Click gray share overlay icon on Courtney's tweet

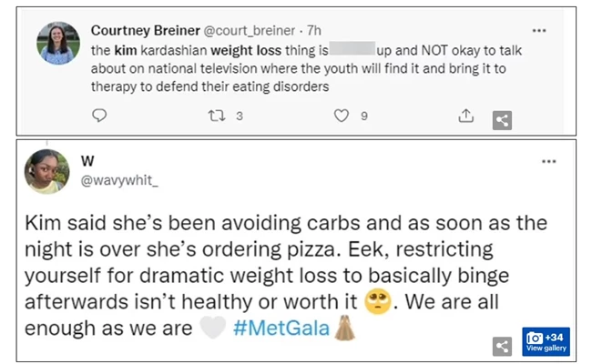coord(501,120)
